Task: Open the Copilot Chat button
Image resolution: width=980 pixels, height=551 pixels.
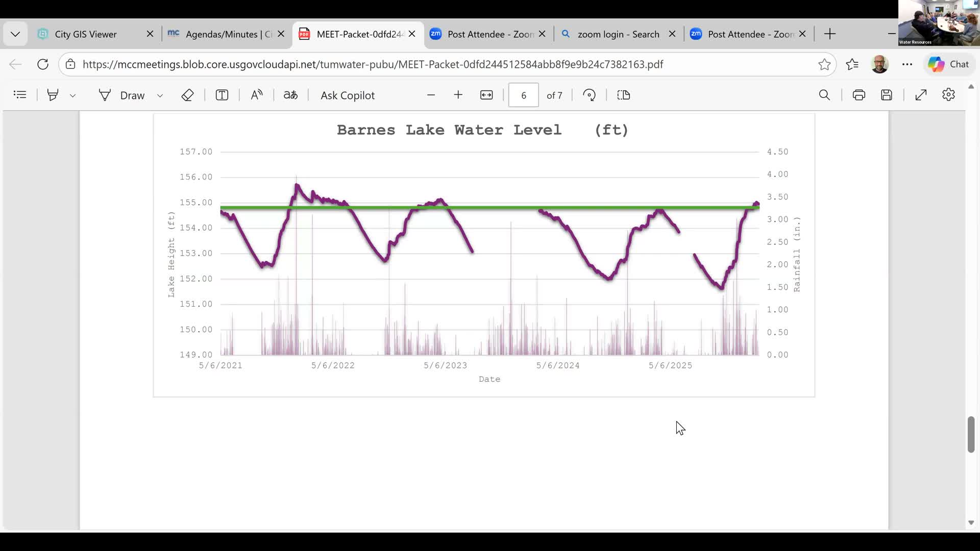Action: 949,64
